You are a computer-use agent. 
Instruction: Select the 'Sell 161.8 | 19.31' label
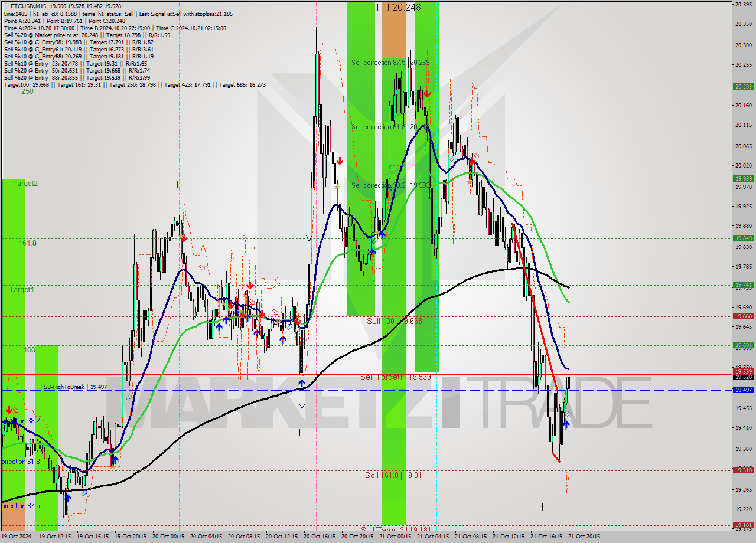point(393,475)
